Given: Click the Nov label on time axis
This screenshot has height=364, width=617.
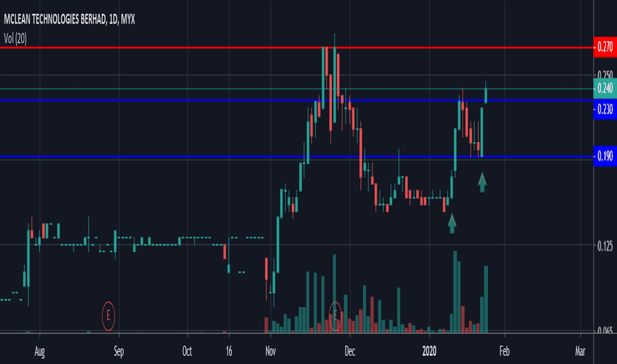Looking at the screenshot, I should click(x=270, y=351).
